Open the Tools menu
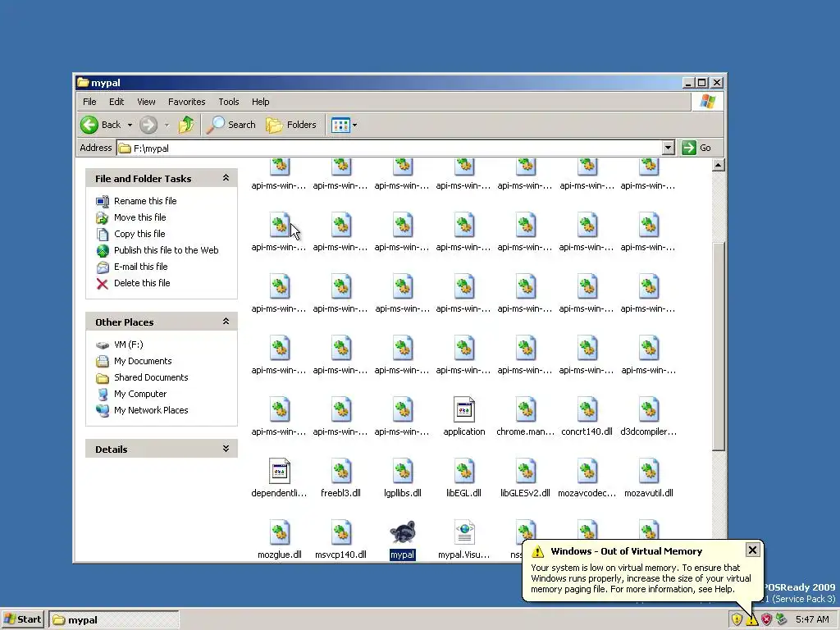Viewport: 840px width, 630px height. click(228, 102)
